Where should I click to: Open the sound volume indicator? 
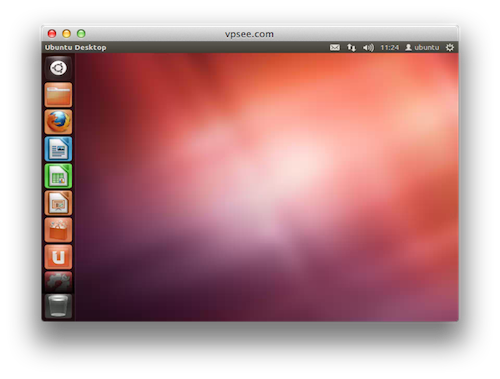click(x=368, y=47)
